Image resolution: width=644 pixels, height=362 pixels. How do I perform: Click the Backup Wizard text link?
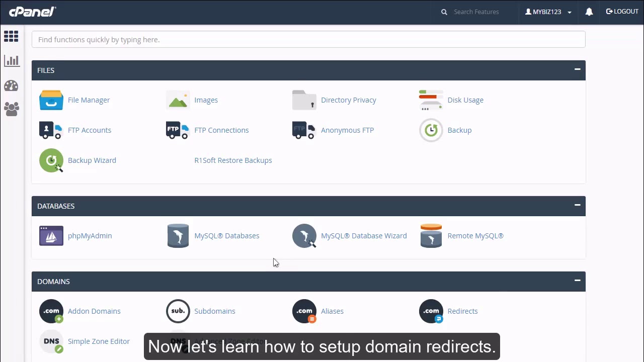click(92, 160)
